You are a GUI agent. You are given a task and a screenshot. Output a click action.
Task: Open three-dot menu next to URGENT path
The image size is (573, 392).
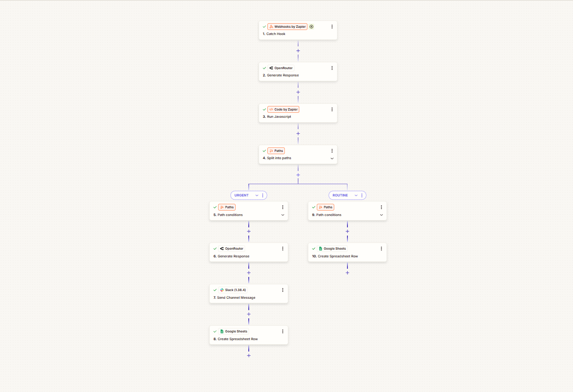pyautogui.click(x=262, y=195)
